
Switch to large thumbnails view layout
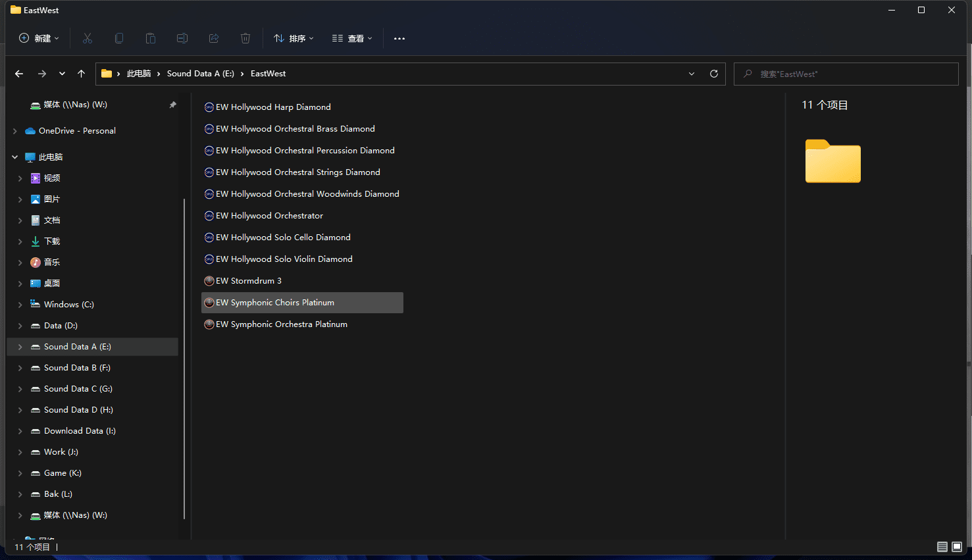[957, 547]
